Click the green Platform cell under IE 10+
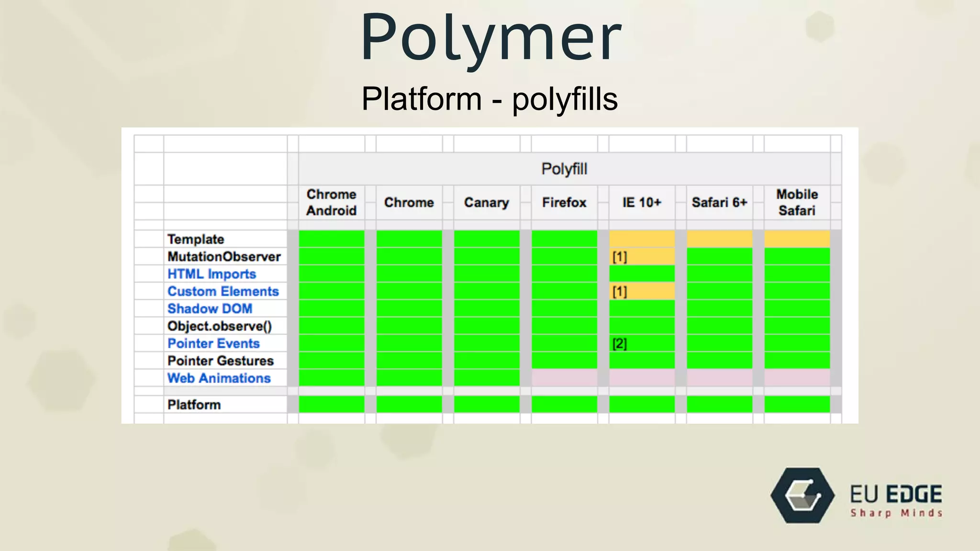The image size is (980, 551). pyautogui.click(x=642, y=404)
